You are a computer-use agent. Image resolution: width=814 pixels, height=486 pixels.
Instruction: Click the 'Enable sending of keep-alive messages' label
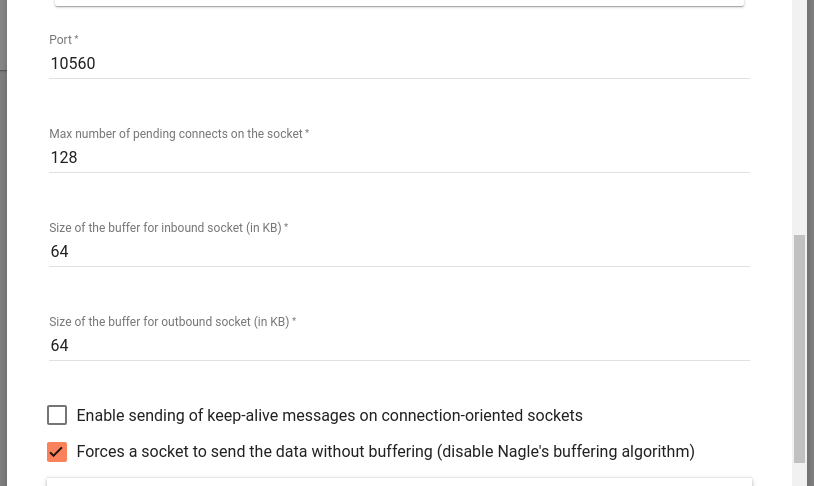(x=330, y=415)
